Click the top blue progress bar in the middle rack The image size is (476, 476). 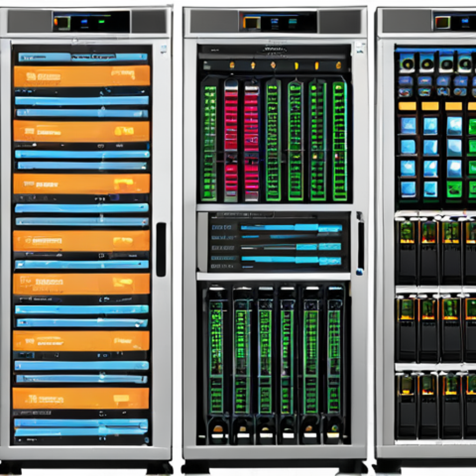[x=291, y=227]
